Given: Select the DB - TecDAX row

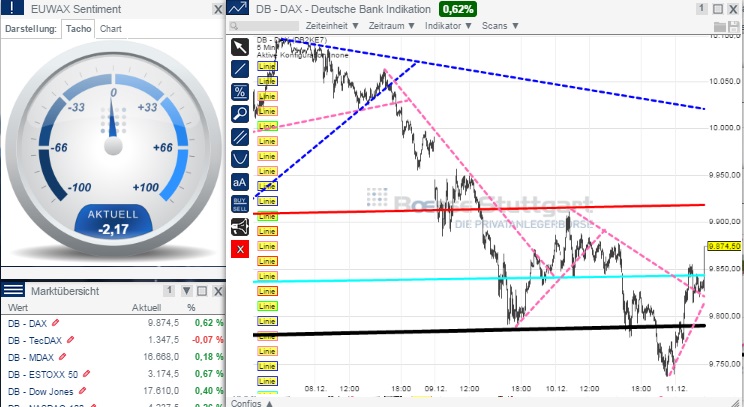Looking at the screenshot, I should (x=113, y=340).
